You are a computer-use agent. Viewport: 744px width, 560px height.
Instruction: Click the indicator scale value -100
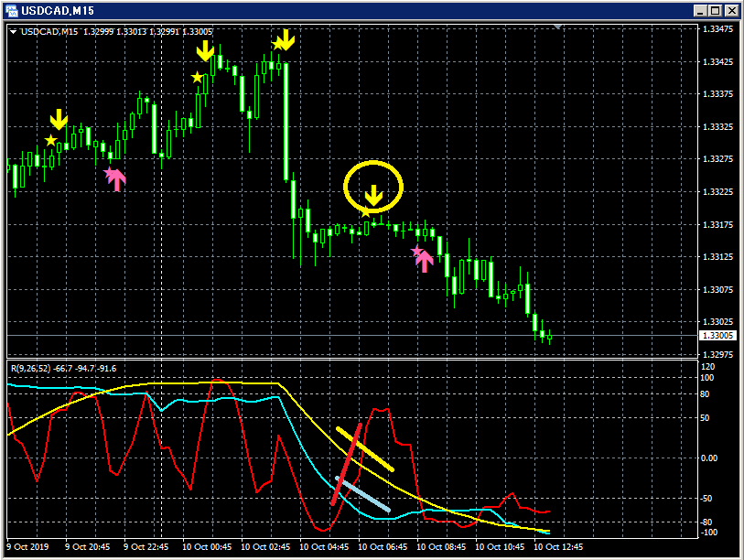(x=709, y=533)
